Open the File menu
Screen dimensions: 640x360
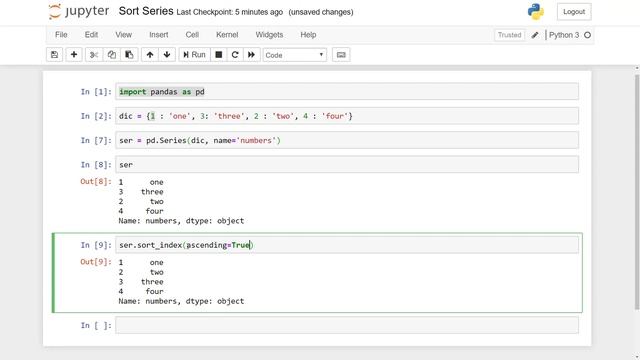pos(61,35)
